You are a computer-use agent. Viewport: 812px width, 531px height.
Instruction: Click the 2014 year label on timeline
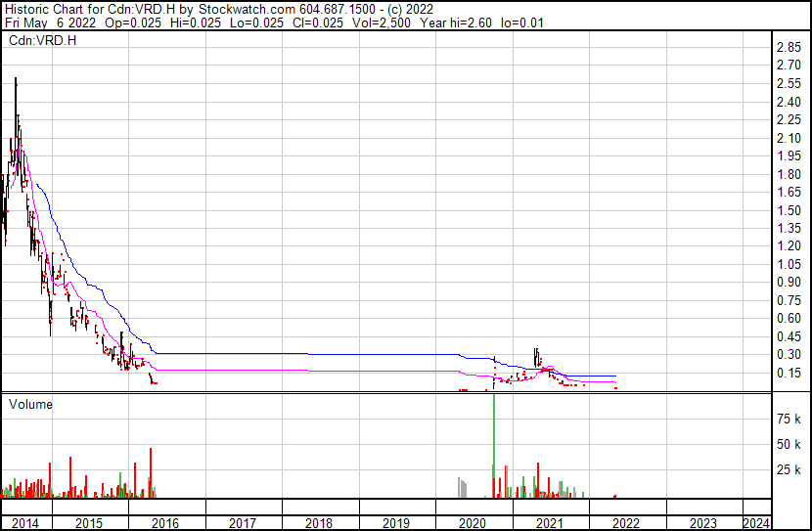[25, 523]
